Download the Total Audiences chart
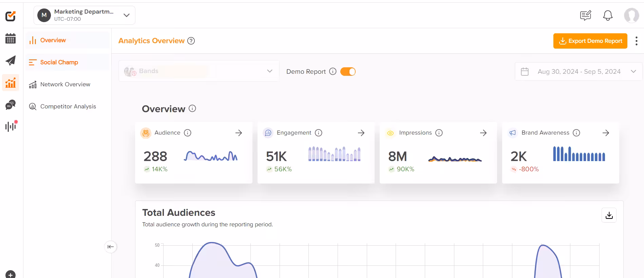Viewport: 644px width, 278px height. pyautogui.click(x=609, y=215)
